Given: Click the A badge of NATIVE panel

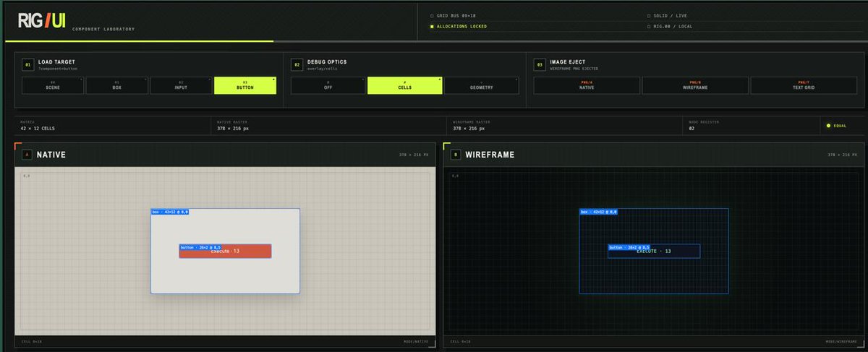Looking at the screenshot, I should (x=27, y=155).
